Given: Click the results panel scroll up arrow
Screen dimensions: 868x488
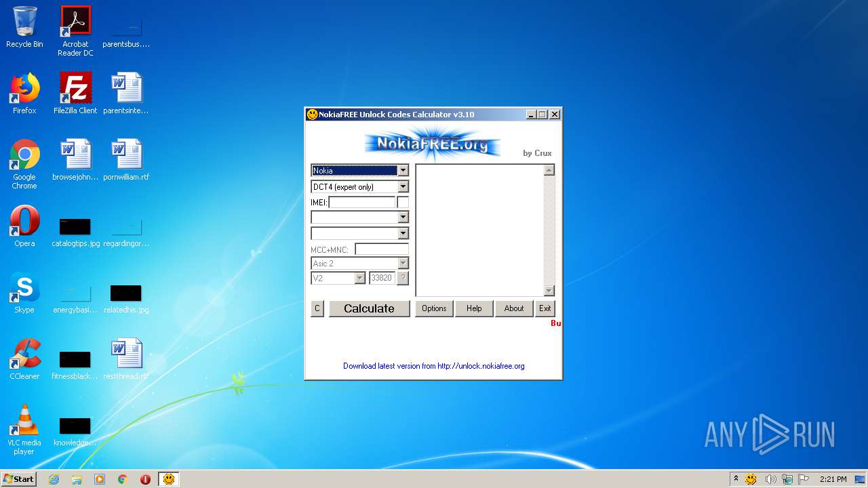Looking at the screenshot, I should pyautogui.click(x=549, y=170).
